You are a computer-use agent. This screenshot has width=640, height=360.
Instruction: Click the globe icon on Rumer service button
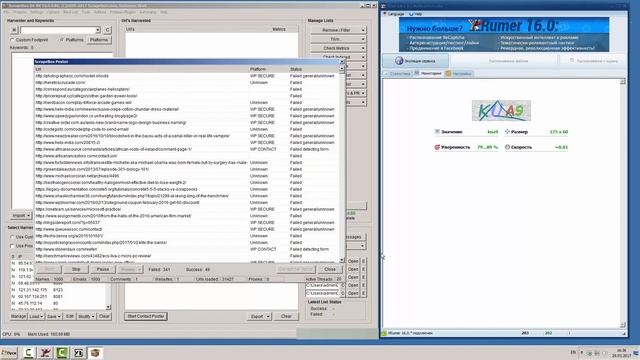point(399,61)
